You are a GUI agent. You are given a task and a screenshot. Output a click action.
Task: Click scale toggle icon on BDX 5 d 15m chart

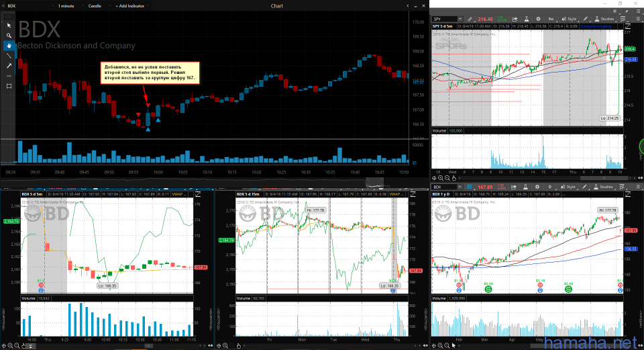coord(413,194)
